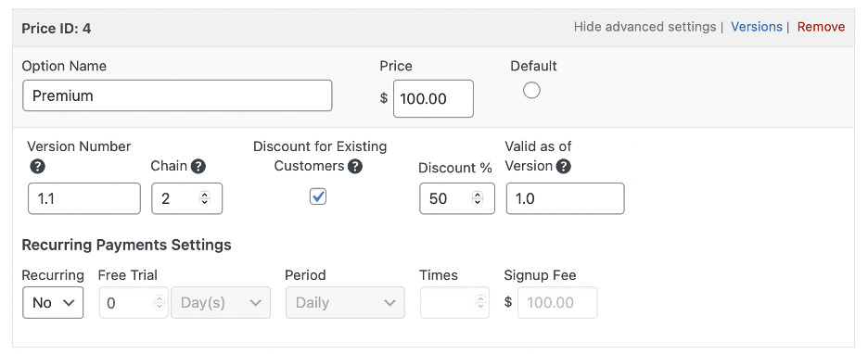Open the Versions link
The width and height of the screenshot is (868, 354).
coord(756,27)
